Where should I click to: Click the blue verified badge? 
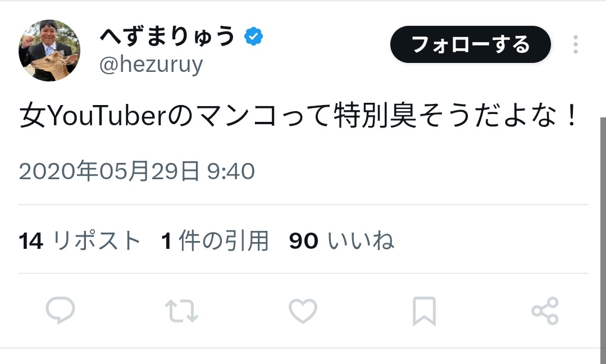point(253,37)
